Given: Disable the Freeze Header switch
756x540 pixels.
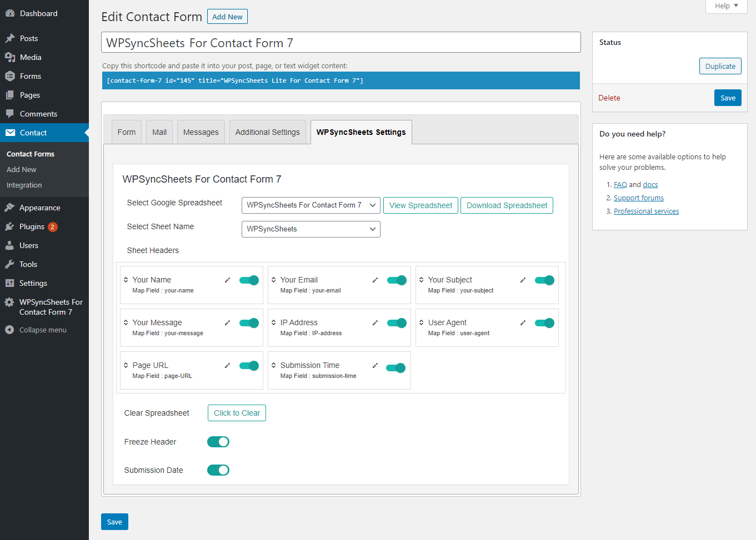Looking at the screenshot, I should [218, 442].
